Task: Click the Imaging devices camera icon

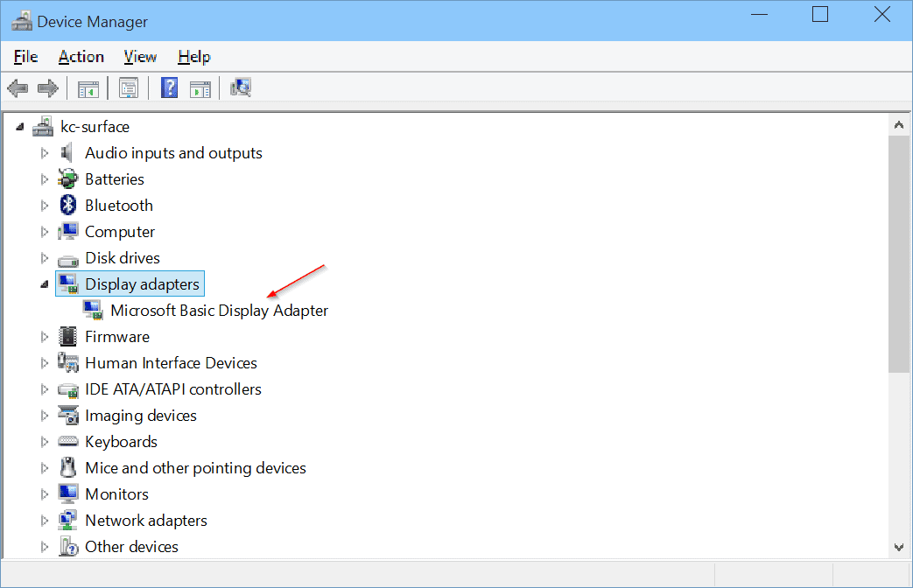Action: tap(67, 415)
